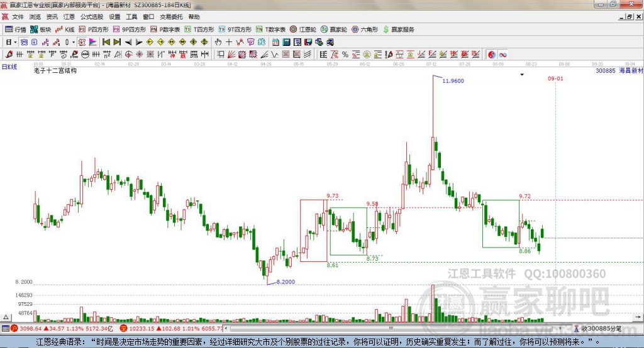Switch to the K线 chart view
This screenshot has height=348, width=644.
click(x=65, y=30)
